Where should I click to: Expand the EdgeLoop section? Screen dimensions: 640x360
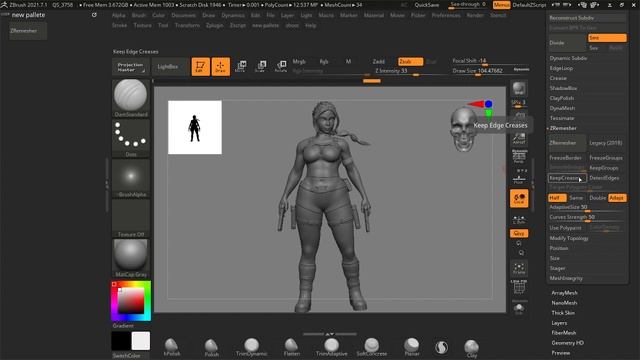pos(561,68)
